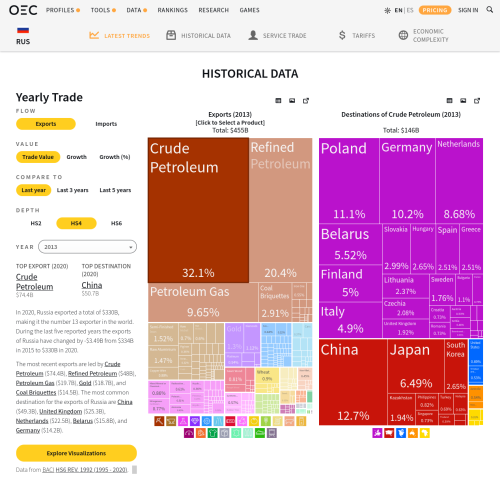Set depth to HS2
Image resolution: width=500 pixels, height=477 pixels.
tap(36, 223)
